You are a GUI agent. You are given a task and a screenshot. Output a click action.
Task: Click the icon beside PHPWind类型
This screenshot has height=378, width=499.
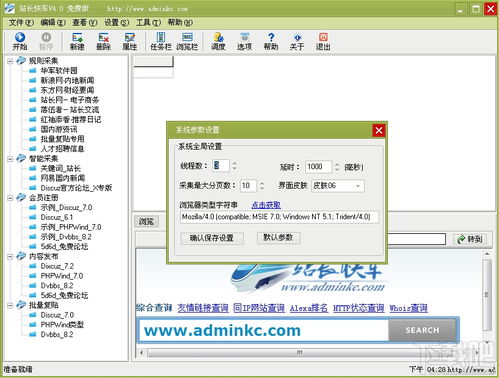click(x=33, y=325)
